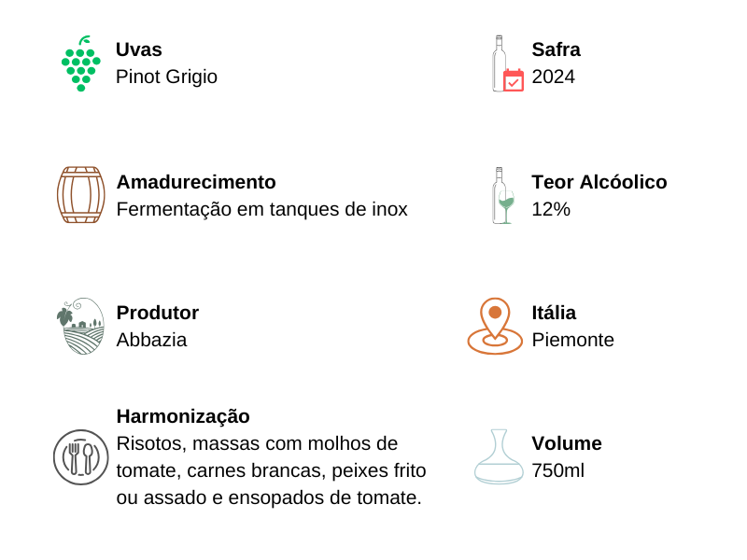Click the "Amadurecimento" heading

pyautogui.click(x=196, y=182)
